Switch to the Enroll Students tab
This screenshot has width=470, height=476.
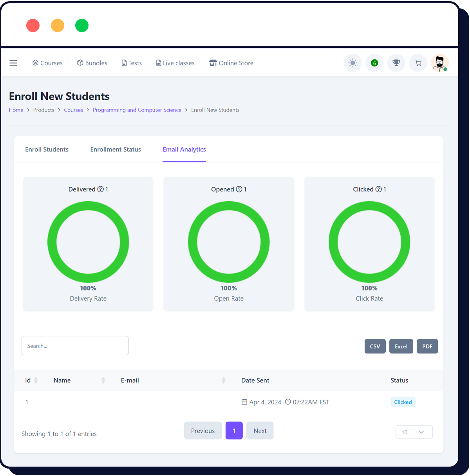[47, 150]
